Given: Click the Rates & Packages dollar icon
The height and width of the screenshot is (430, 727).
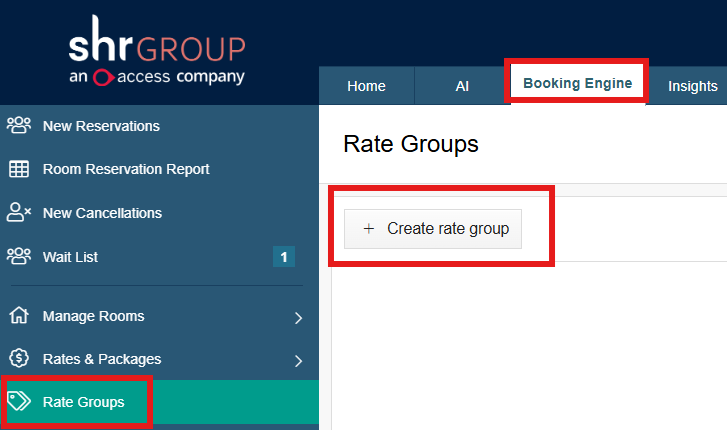Looking at the screenshot, I should [x=19, y=358].
